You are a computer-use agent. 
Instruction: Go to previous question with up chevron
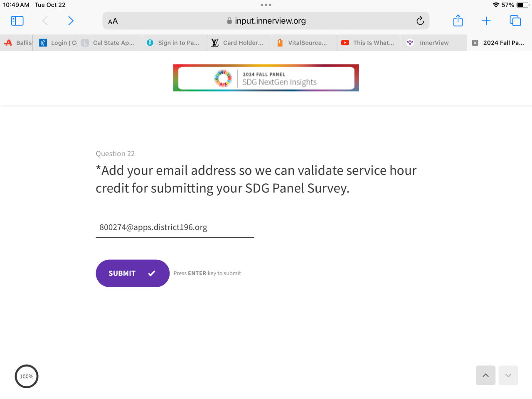pos(485,375)
